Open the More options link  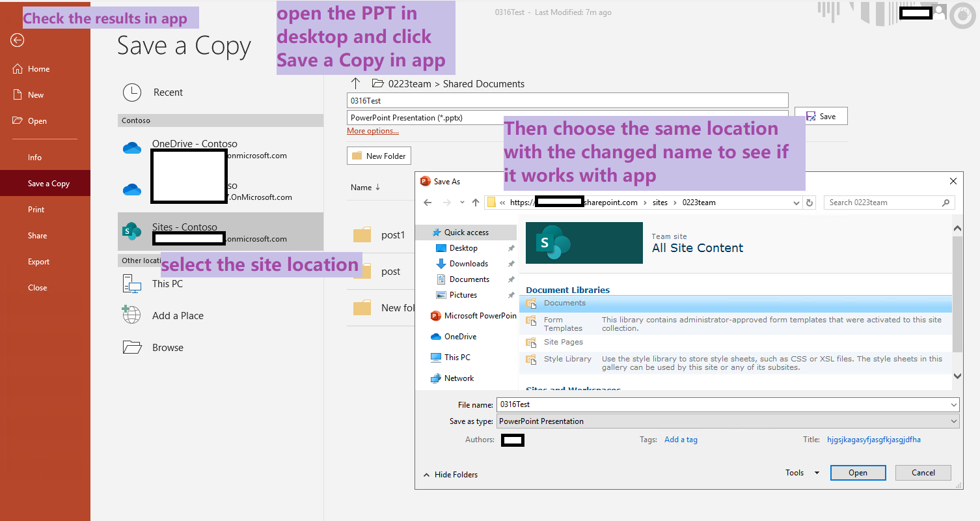[x=373, y=131]
